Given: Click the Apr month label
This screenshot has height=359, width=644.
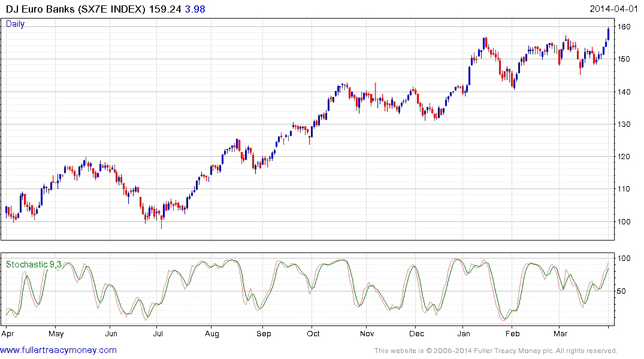Looking at the screenshot, I should [x=7, y=334].
